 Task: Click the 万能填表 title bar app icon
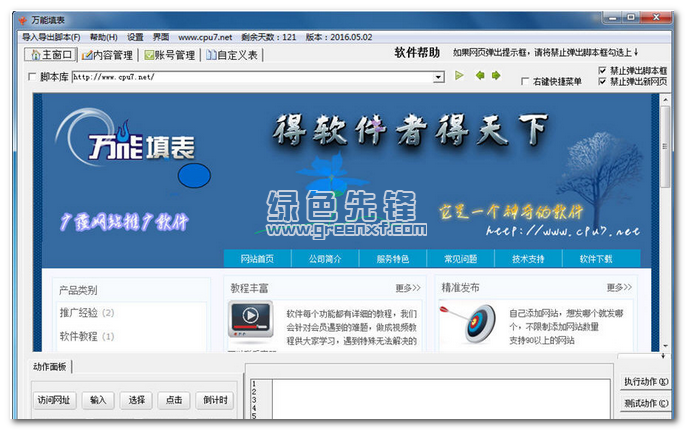(22, 20)
